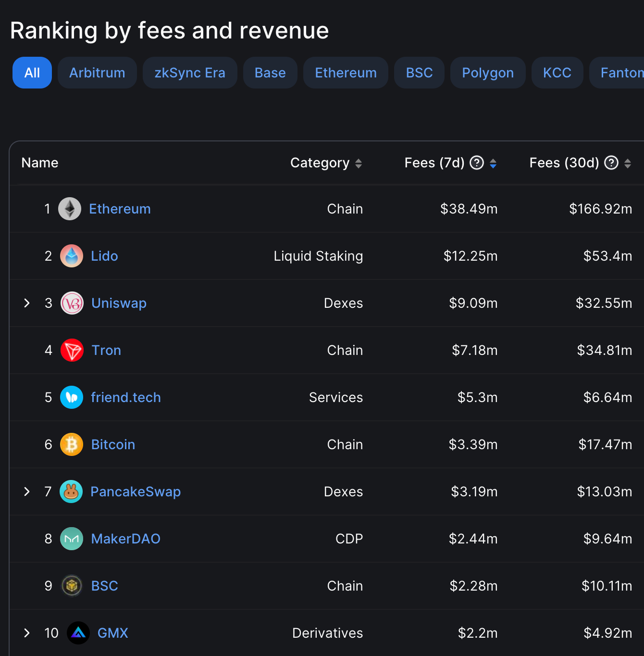Open the Tron protocol link
The width and height of the screenshot is (644, 656).
click(x=106, y=350)
